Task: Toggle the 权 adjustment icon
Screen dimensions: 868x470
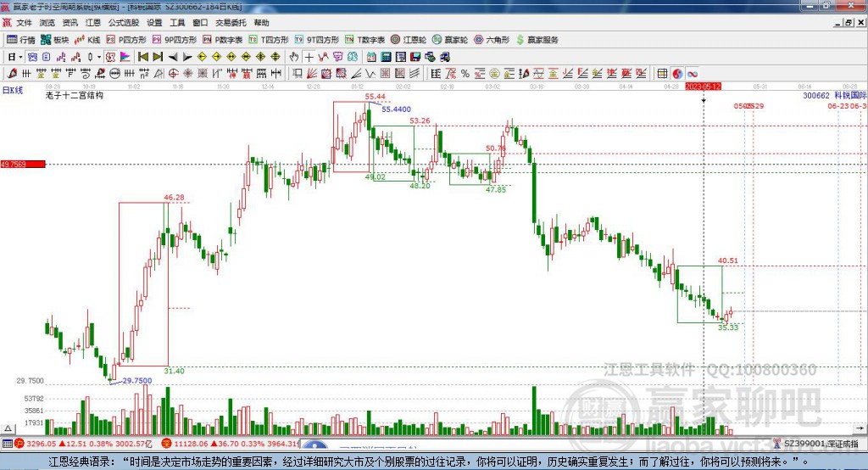Action: point(110,57)
